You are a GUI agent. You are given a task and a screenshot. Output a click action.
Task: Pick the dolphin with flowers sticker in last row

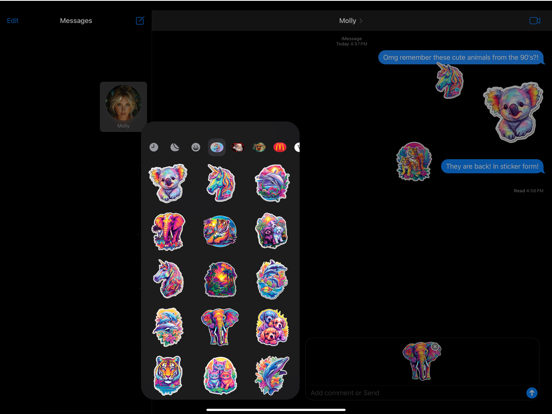coord(272,375)
